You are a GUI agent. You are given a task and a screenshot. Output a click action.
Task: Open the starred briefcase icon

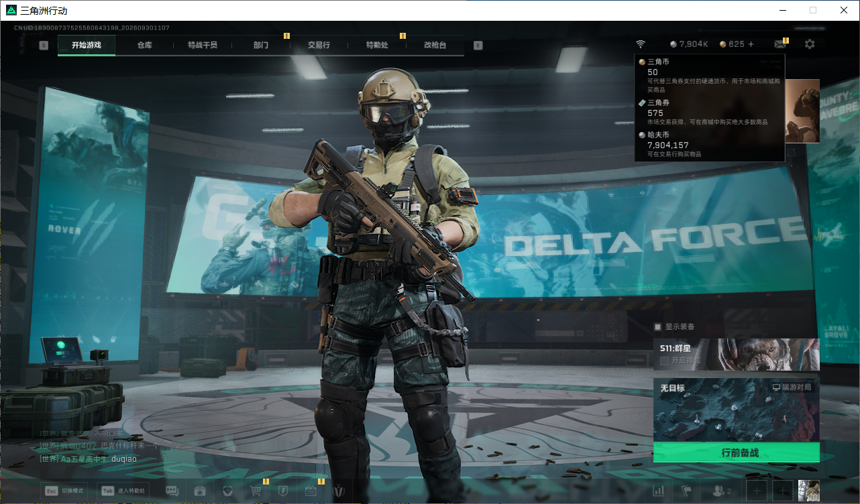pyautogui.click(x=200, y=491)
